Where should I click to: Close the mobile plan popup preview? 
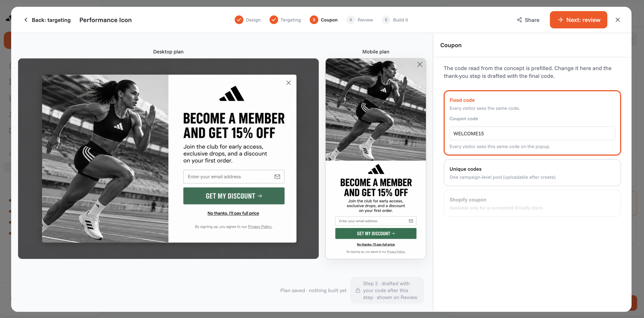point(420,64)
